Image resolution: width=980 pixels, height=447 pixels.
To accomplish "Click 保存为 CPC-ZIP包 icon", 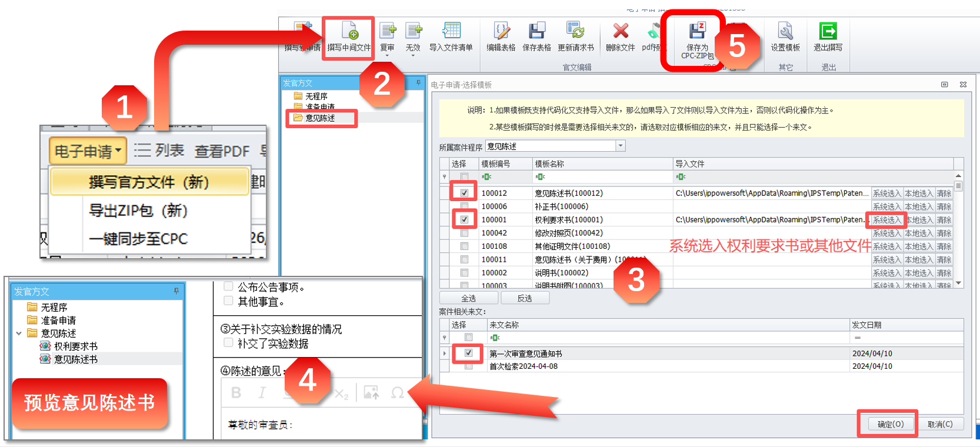I will (x=697, y=30).
